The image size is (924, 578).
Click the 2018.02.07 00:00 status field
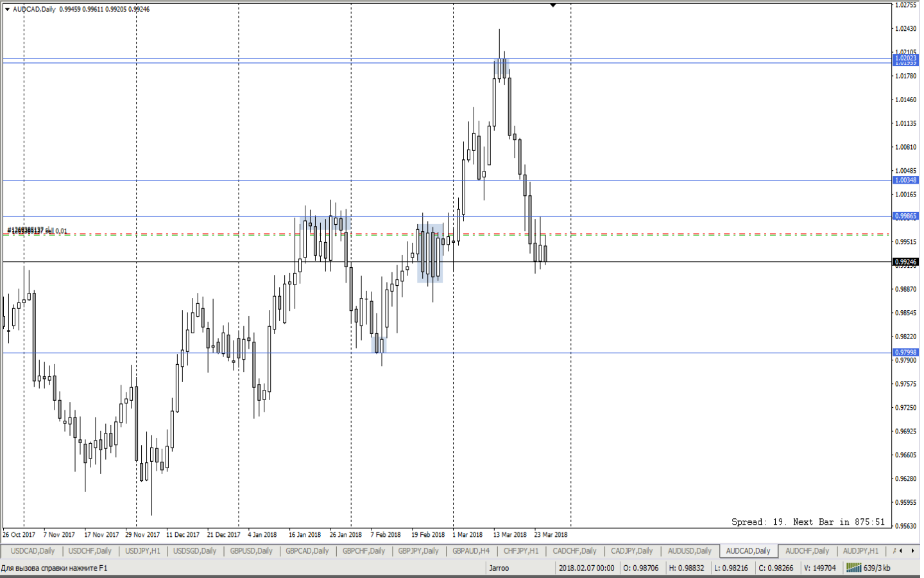(586, 568)
